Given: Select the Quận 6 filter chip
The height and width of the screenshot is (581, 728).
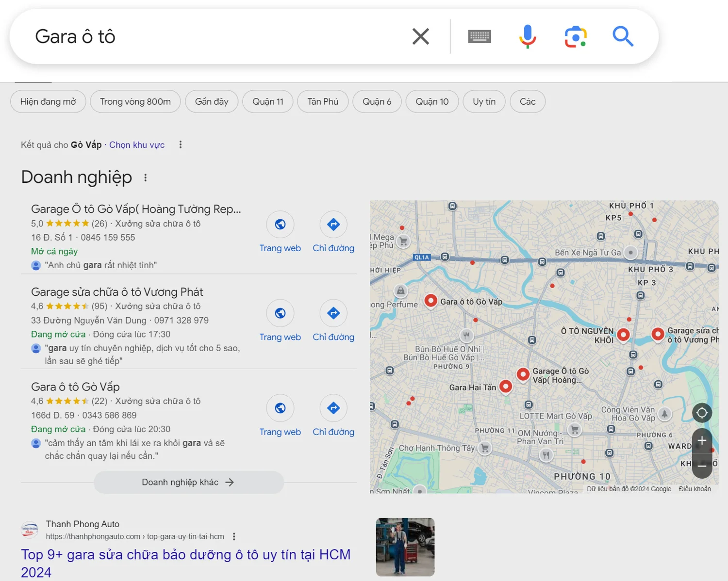Looking at the screenshot, I should [377, 101].
